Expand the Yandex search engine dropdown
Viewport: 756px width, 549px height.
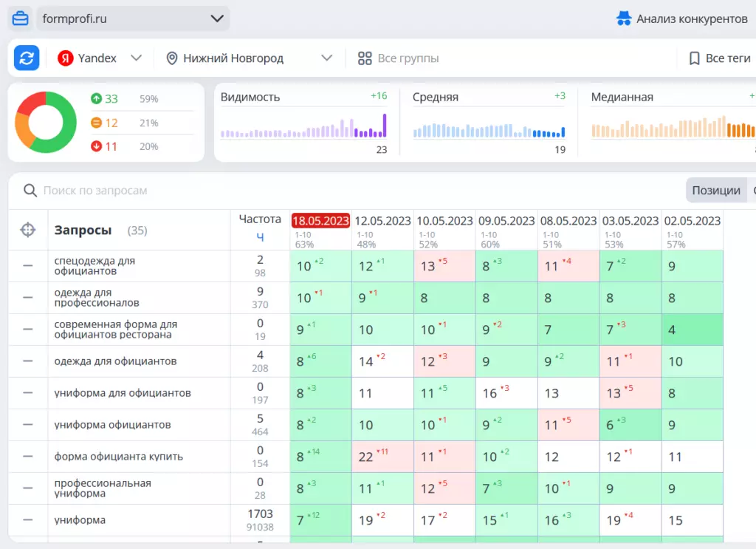coord(100,58)
